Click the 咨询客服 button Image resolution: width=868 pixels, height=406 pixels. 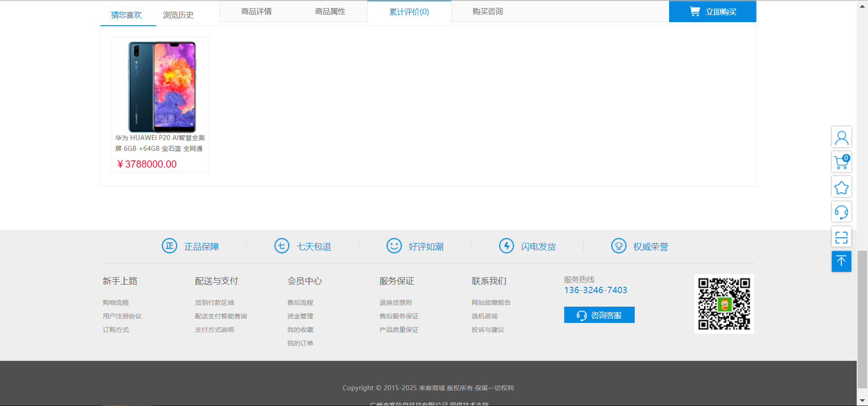[x=599, y=315]
